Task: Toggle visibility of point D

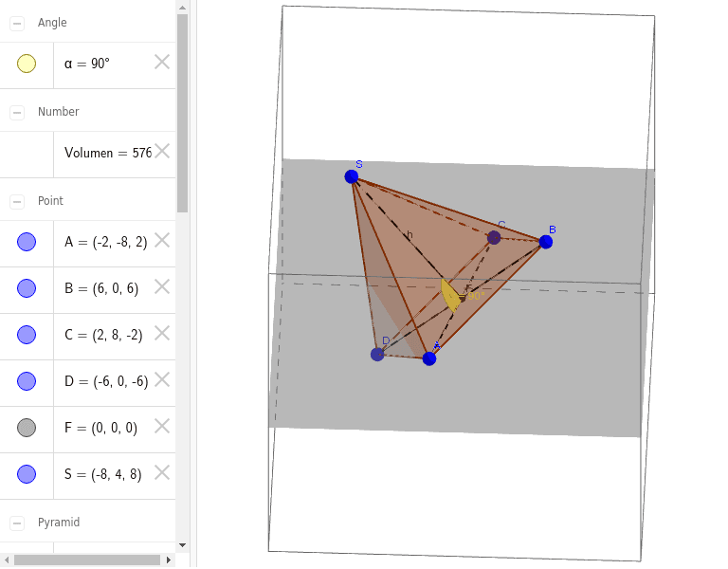Action: click(27, 381)
